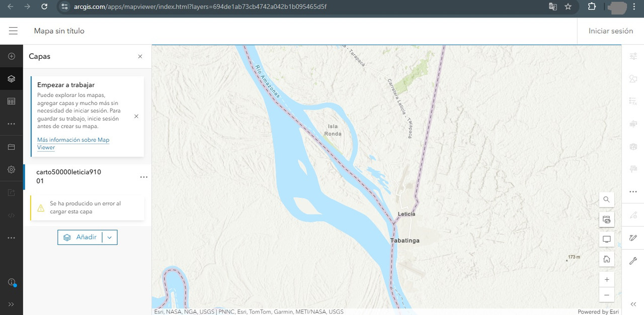Viewport: 644px width, 315px height.
Task: Click the Add (plus) icon in dark toolbar
Action: tap(12, 56)
